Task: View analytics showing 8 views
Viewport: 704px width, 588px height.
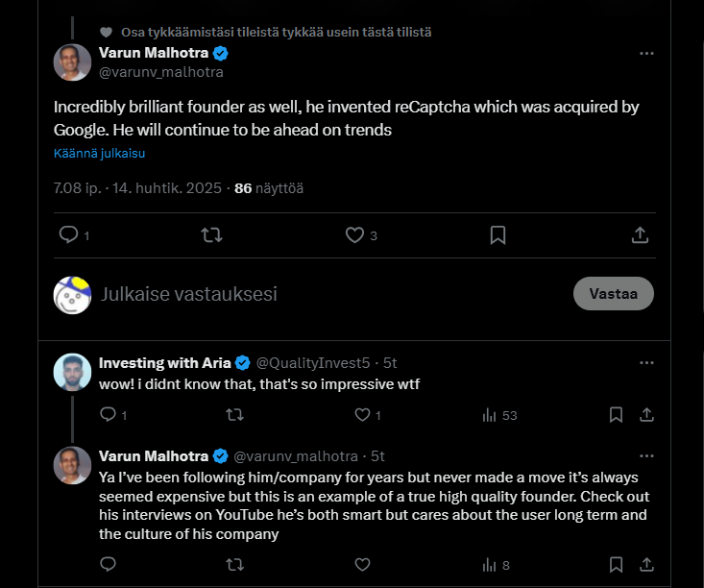Action: 496,565
